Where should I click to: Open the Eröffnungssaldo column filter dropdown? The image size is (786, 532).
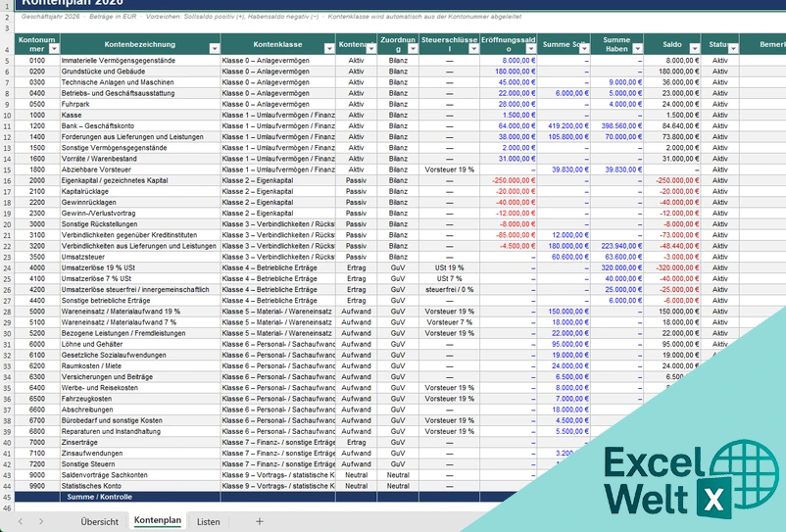click(x=531, y=49)
